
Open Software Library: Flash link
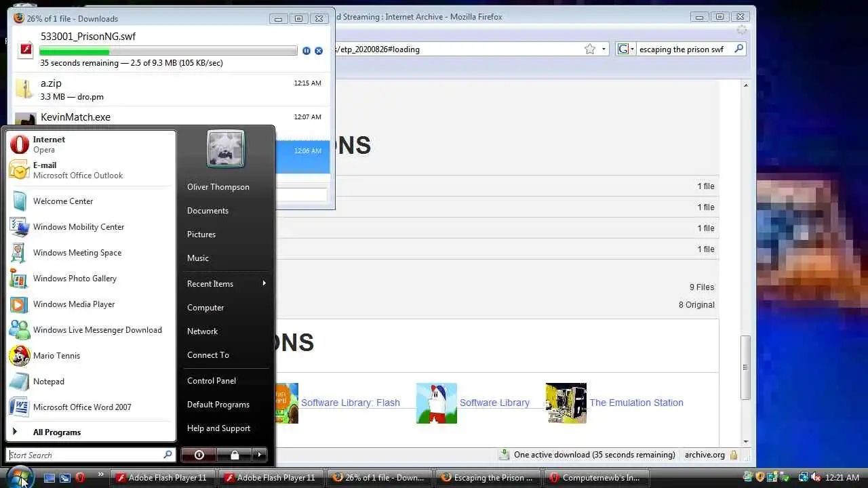[351, 403]
